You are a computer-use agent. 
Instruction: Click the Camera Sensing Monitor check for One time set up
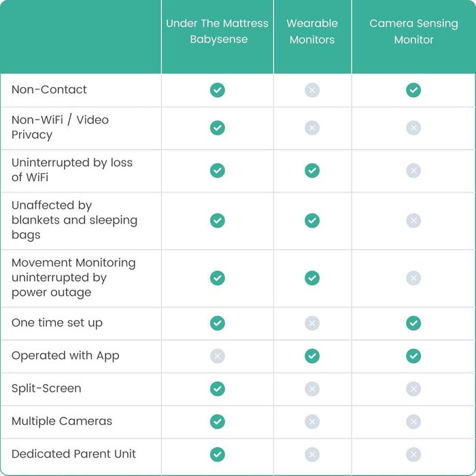[413, 323]
